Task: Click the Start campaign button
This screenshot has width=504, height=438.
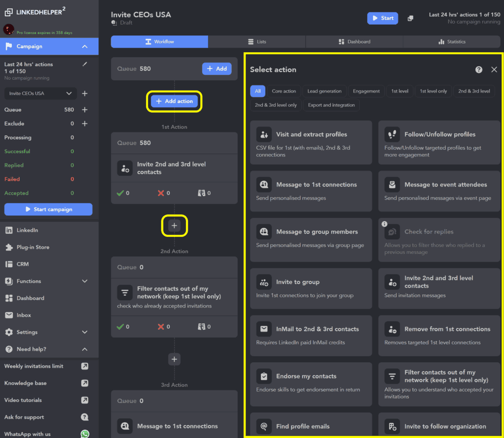Action: tap(48, 209)
